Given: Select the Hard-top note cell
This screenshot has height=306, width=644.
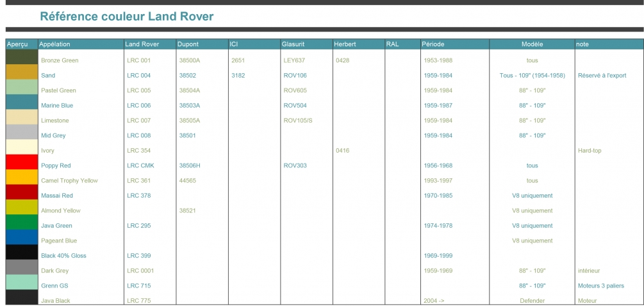Looking at the screenshot, I should (590, 151).
